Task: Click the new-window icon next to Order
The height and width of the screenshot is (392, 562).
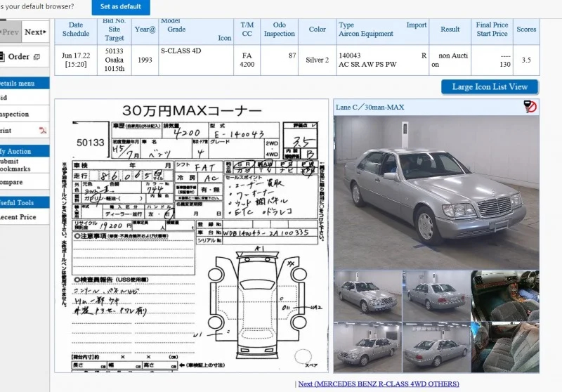Action: [37, 57]
